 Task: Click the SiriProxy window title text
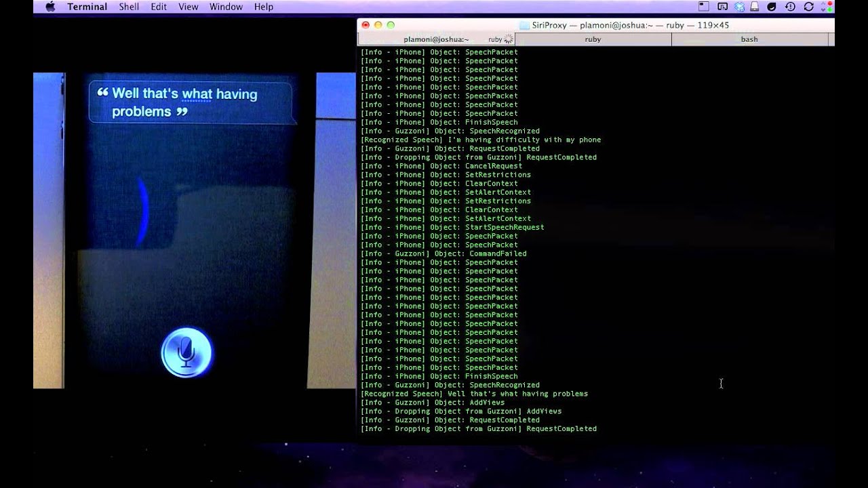(631, 25)
